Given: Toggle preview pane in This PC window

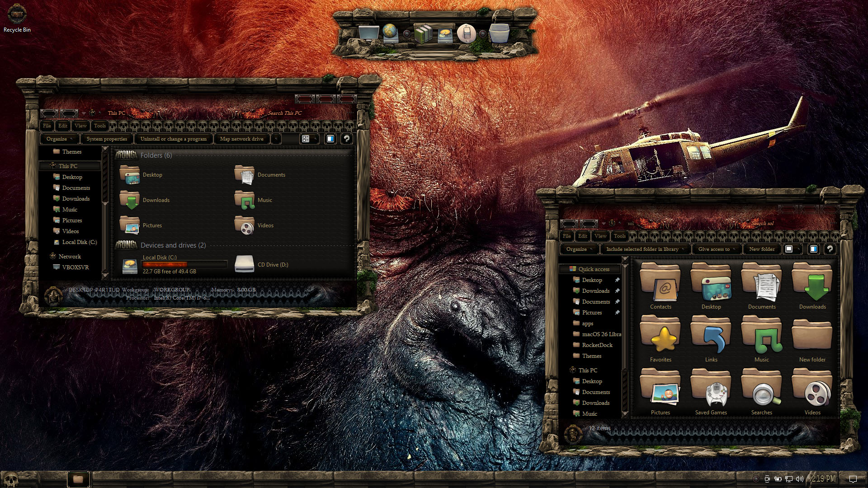Looking at the screenshot, I should 330,139.
